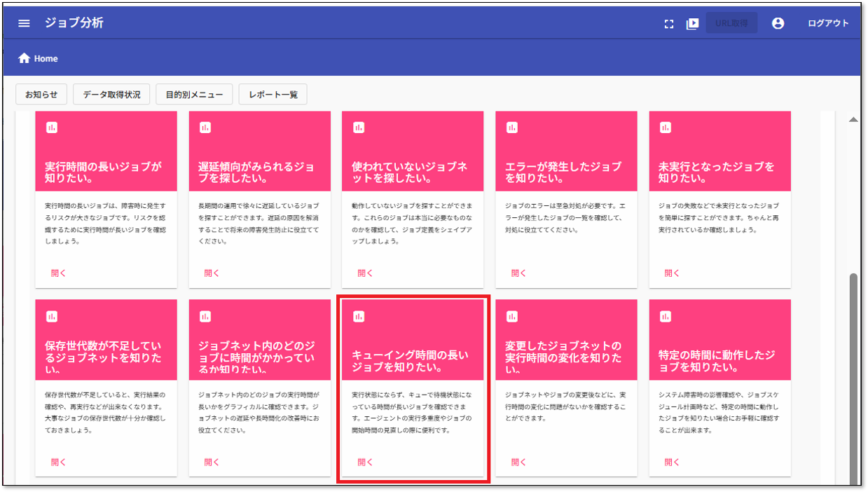Image resolution: width=868 pixels, height=492 pixels.
Task: Click heading エラーが発生したジョブを知りたい。
Action: click(563, 172)
